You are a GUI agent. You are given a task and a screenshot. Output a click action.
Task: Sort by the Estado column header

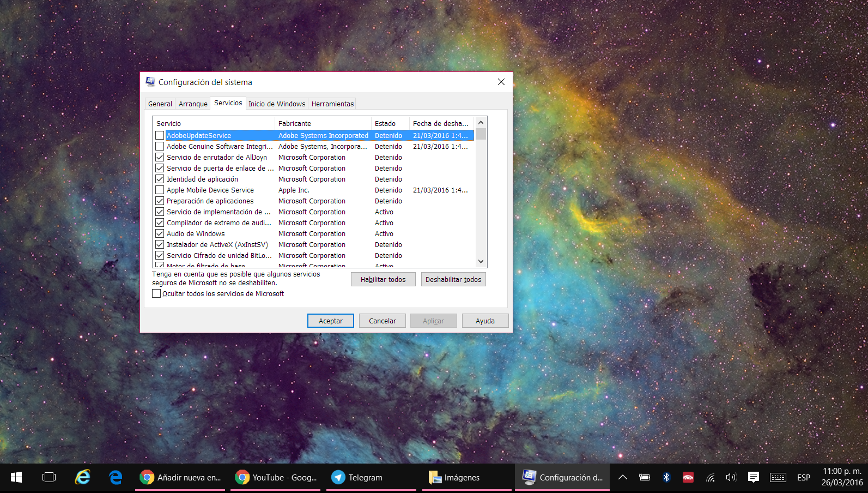click(390, 123)
